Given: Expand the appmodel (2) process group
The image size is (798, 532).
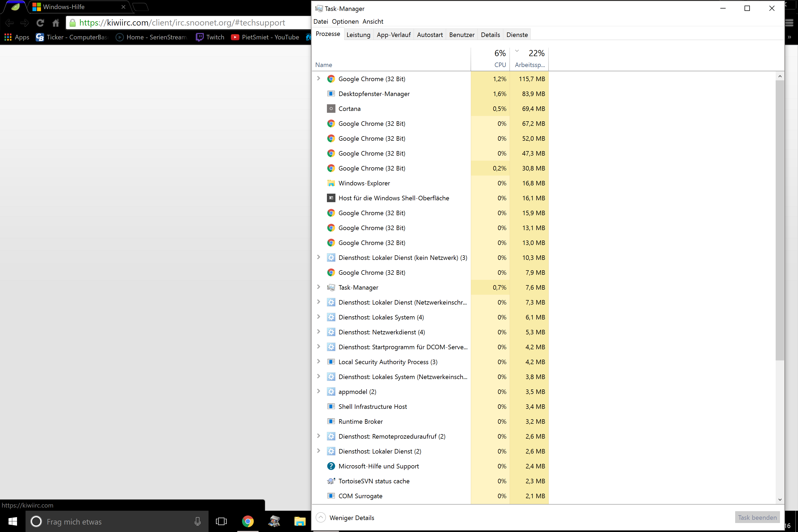Looking at the screenshot, I should 318,391.
